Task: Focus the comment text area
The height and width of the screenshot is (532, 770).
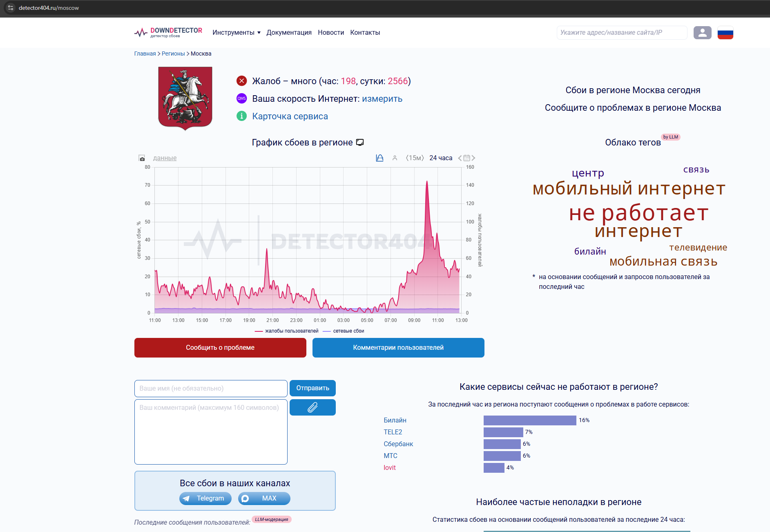Action: (211, 432)
